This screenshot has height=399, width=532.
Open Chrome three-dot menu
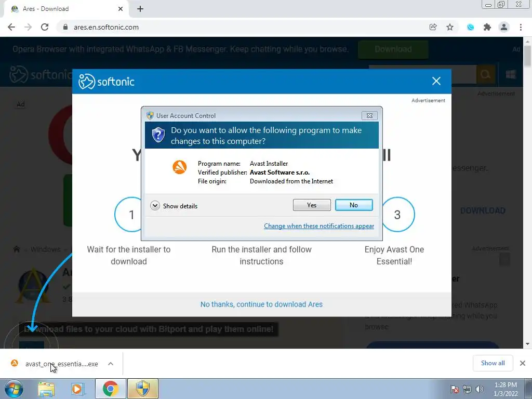point(521,27)
